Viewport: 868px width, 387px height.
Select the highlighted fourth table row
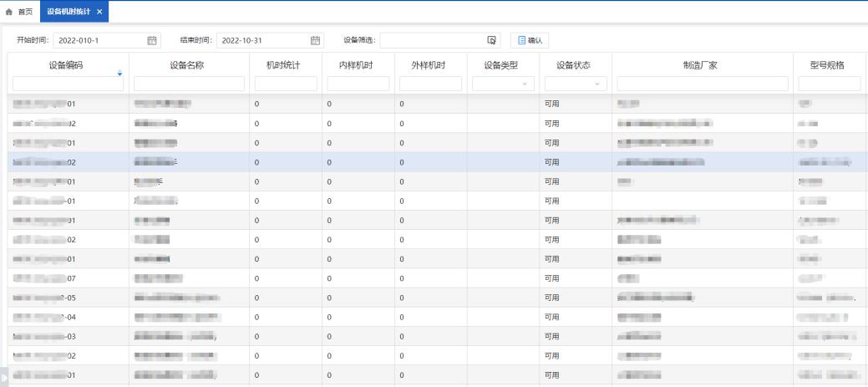[x=418, y=162]
